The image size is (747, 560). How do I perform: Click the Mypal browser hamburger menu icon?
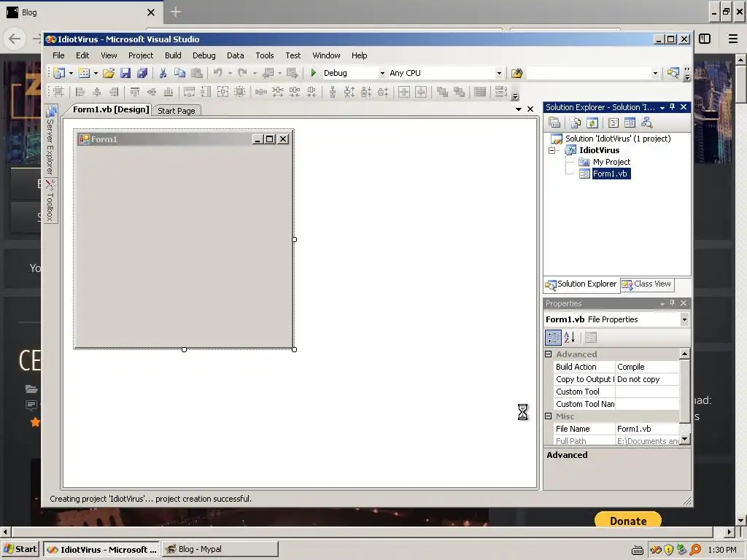pyautogui.click(x=732, y=39)
